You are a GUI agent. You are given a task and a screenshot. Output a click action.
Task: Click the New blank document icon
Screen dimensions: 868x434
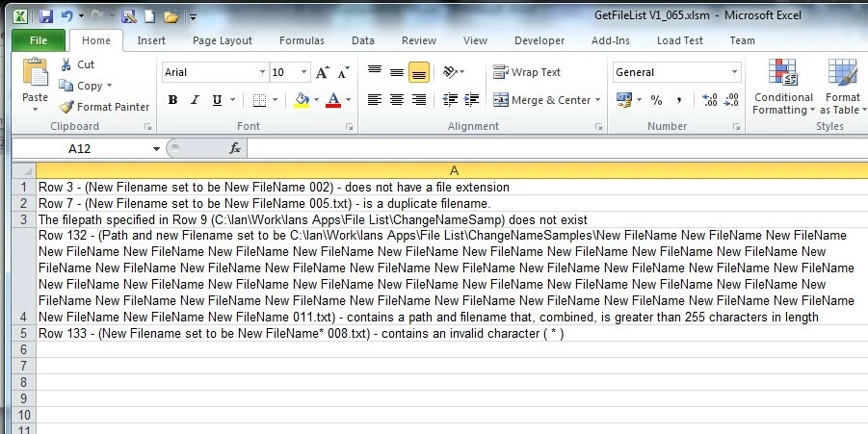click(x=149, y=16)
